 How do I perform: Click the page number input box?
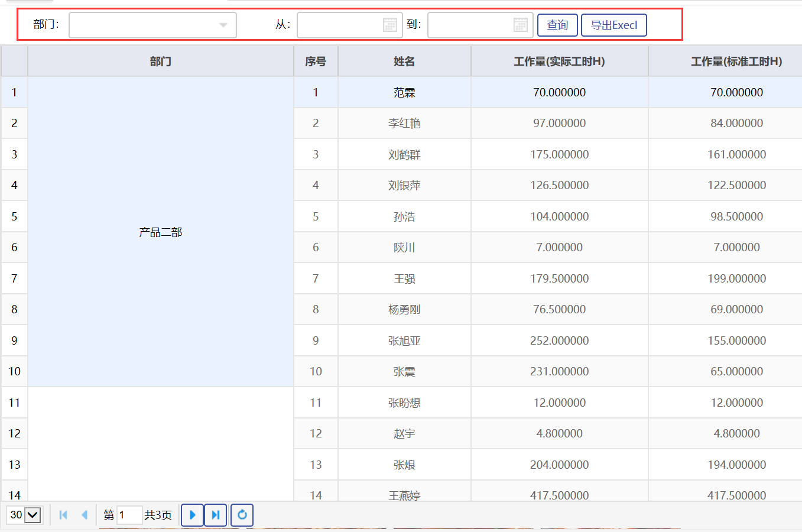129,515
